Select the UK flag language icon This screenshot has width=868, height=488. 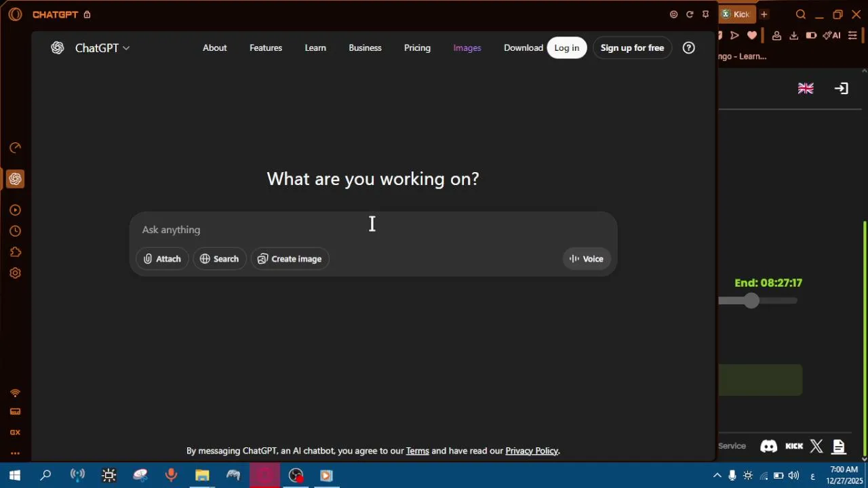[806, 89]
